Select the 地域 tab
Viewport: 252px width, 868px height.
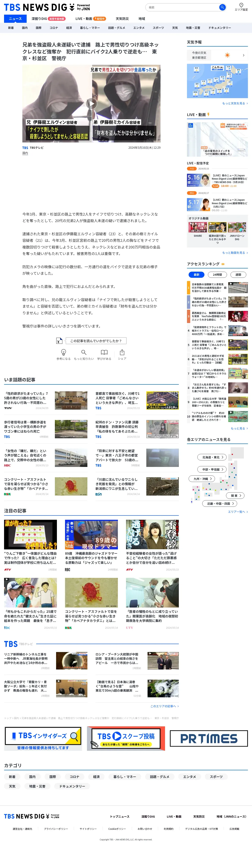(x=141, y=18)
